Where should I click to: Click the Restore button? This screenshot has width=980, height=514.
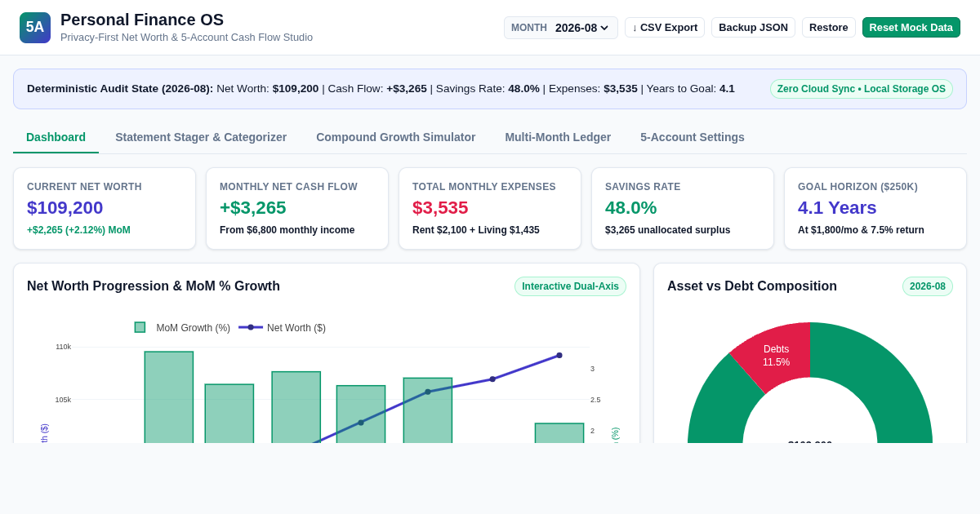pyautogui.click(x=828, y=28)
